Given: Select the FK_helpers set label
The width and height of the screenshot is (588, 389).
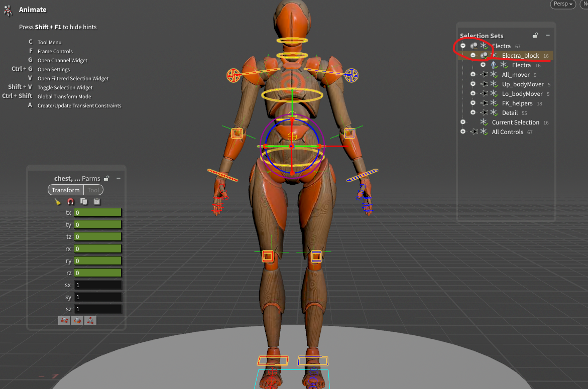Looking at the screenshot, I should [517, 103].
